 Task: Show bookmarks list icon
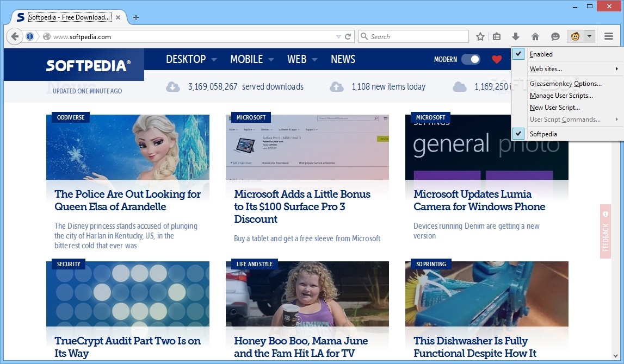497,36
